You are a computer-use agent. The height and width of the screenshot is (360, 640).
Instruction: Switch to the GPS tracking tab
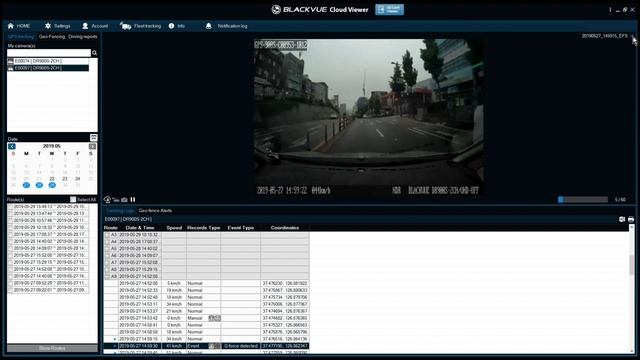pos(21,37)
